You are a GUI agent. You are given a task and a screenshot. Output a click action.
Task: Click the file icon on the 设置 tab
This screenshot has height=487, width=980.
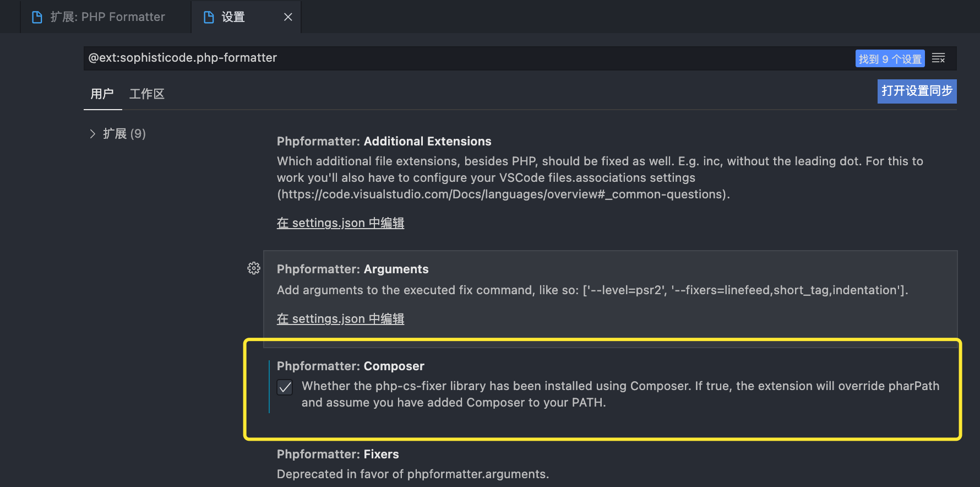tap(209, 17)
